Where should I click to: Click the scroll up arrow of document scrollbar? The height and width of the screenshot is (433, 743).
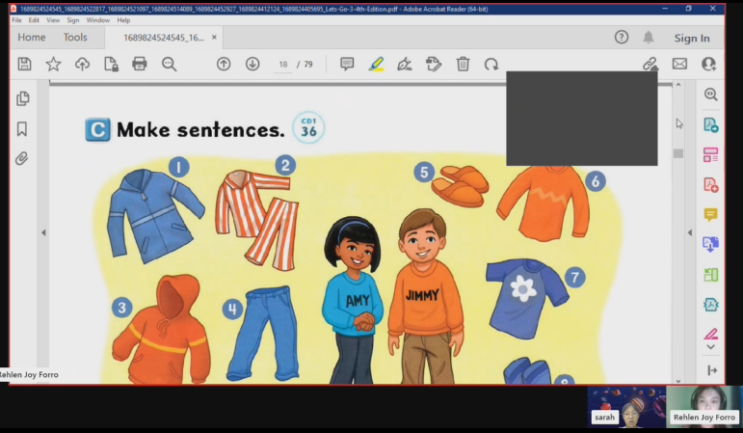coord(678,85)
